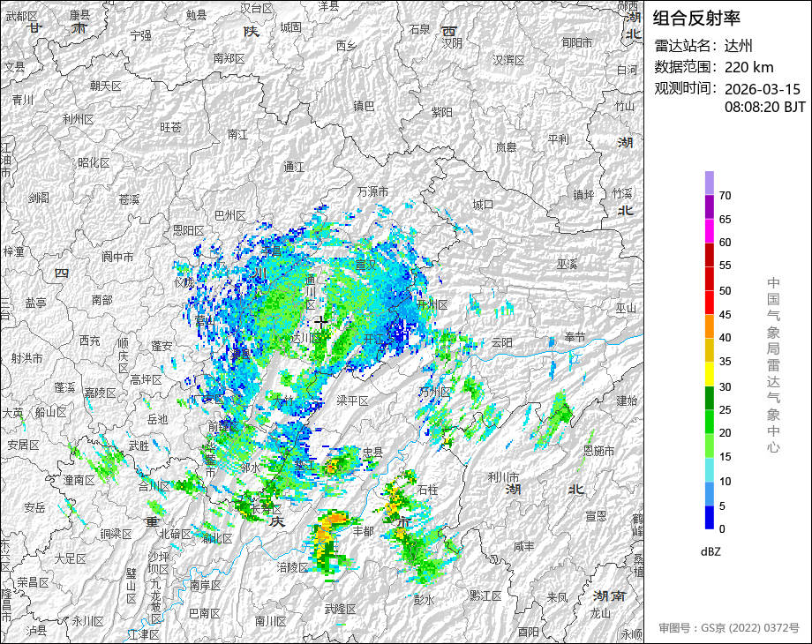Select the purple 65-70 dBZ legend band

[x=709, y=206]
